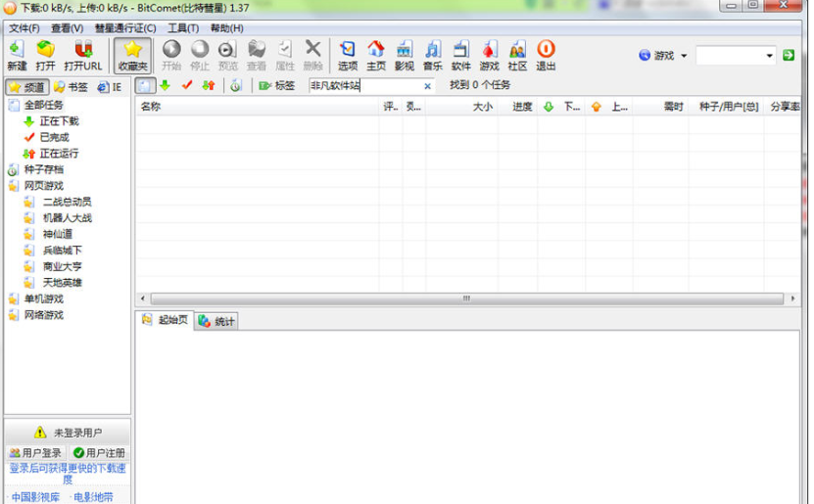The image size is (814, 504).
Task: Click the 用户注册 button
Action: click(99, 453)
